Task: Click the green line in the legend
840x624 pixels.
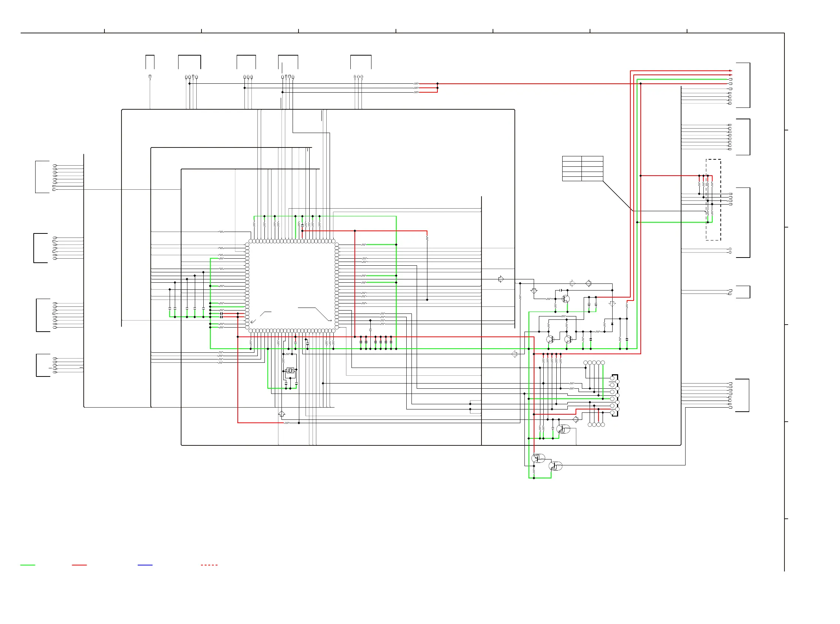Action: [x=27, y=565]
